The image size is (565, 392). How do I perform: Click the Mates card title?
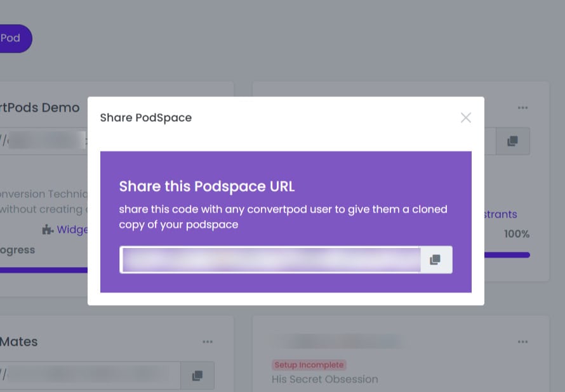click(x=19, y=342)
